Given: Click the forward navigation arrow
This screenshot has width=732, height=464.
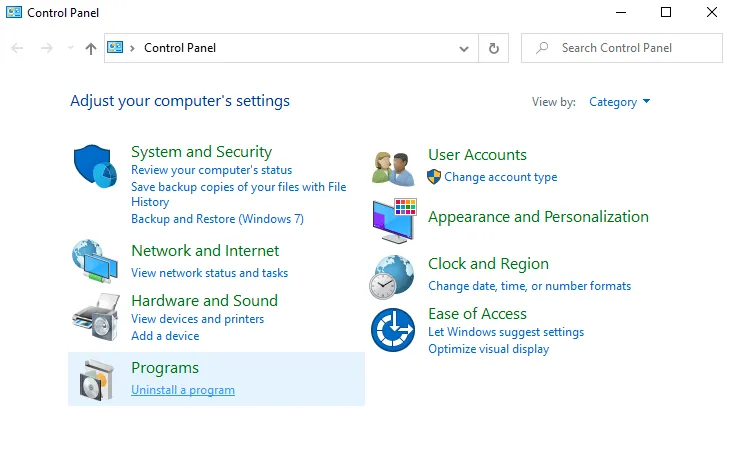Looking at the screenshot, I should coord(47,48).
